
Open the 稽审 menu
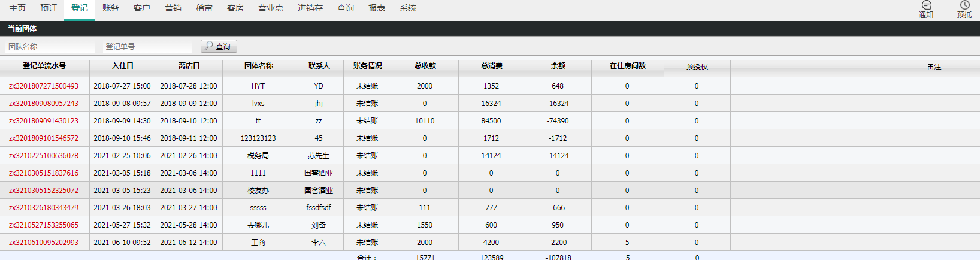[x=204, y=8]
